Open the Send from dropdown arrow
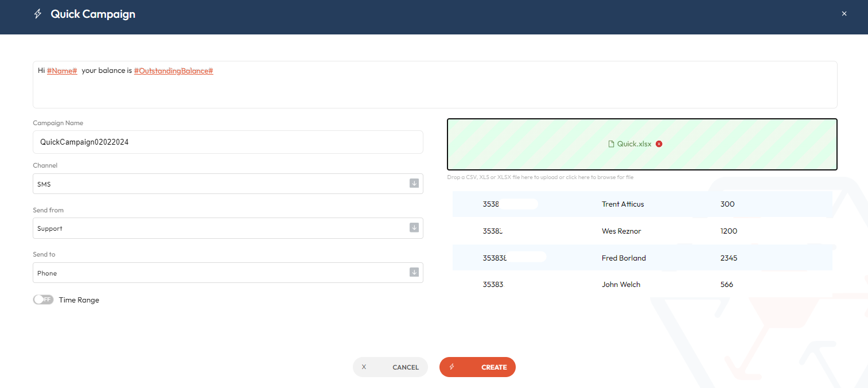 tap(414, 228)
